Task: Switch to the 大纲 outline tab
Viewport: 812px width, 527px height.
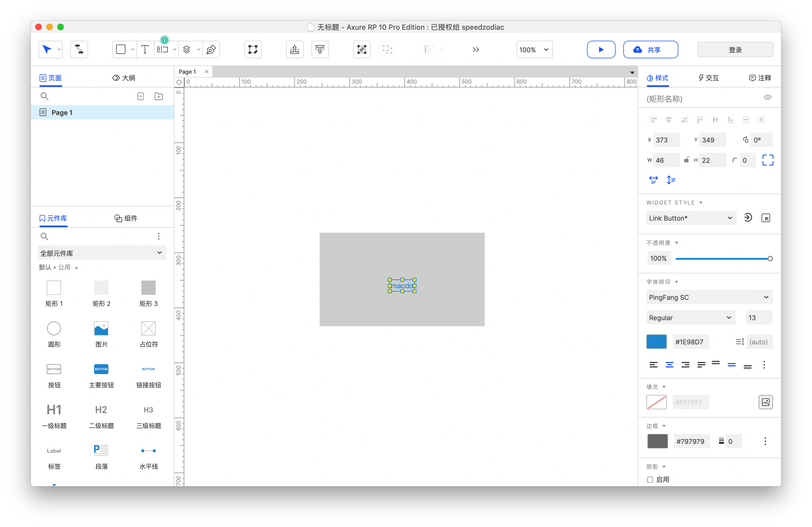Action: click(124, 78)
